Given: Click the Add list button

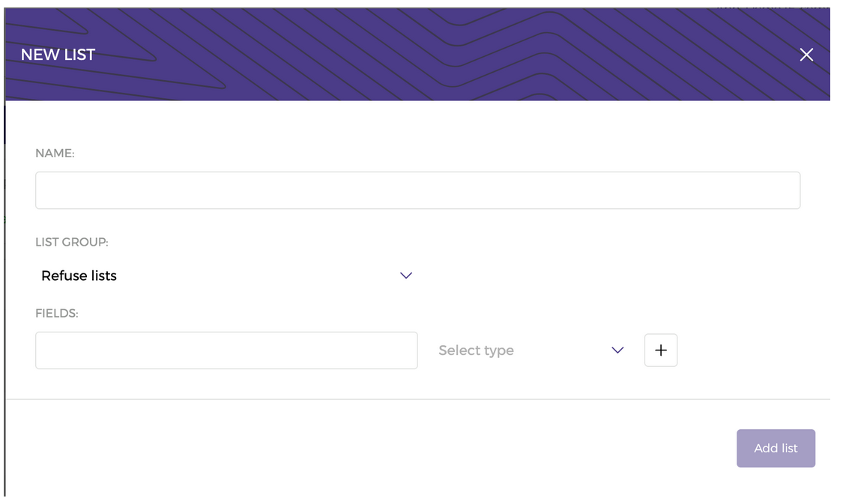Looking at the screenshot, I should click(x=776, y=449).
